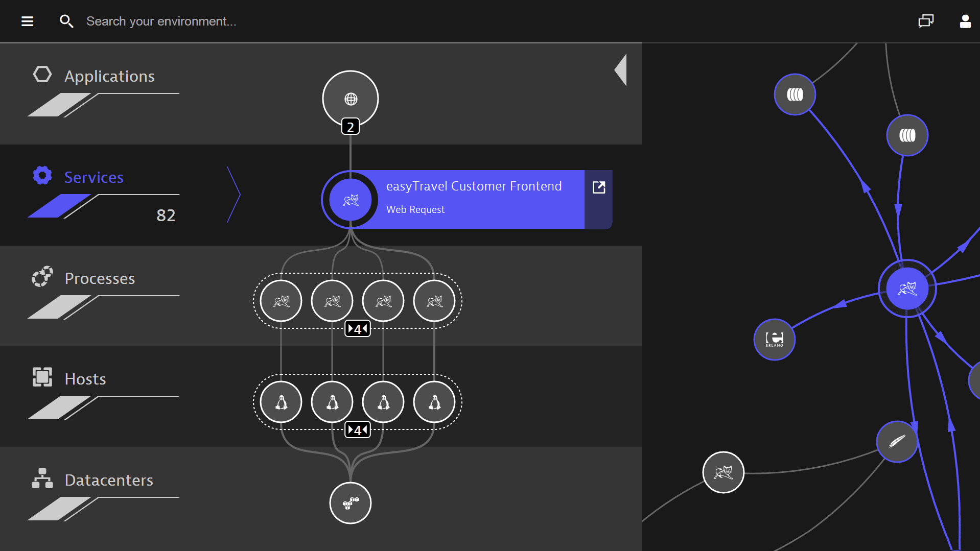Toggle the multi-environment view at top right
This screenshot has width=980, height=551.
click(x=926, y=21)
